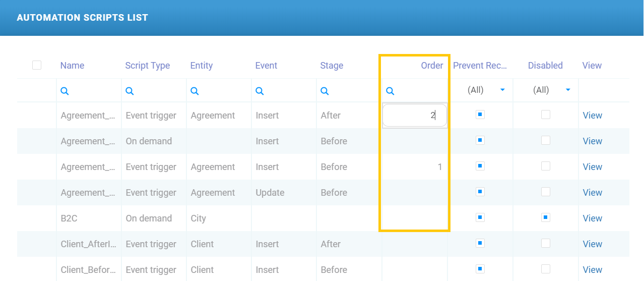Screen dimensions: 644x281
Task: Sort by Script Type column header
Action: pos(147,66)
